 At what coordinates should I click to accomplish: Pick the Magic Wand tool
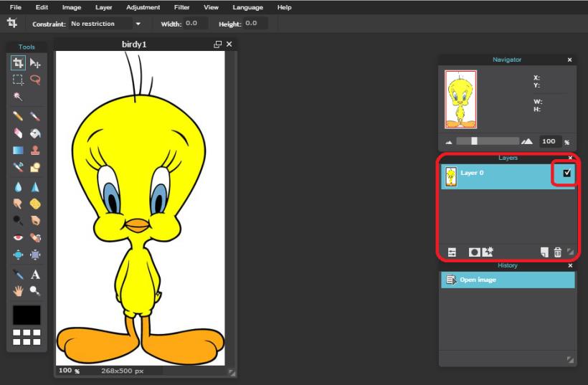click(x=19, y=97)
